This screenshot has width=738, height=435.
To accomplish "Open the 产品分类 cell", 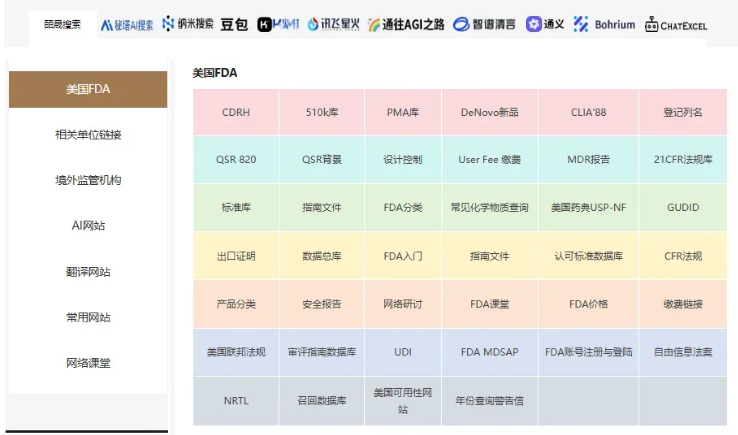I will point(236,304).
